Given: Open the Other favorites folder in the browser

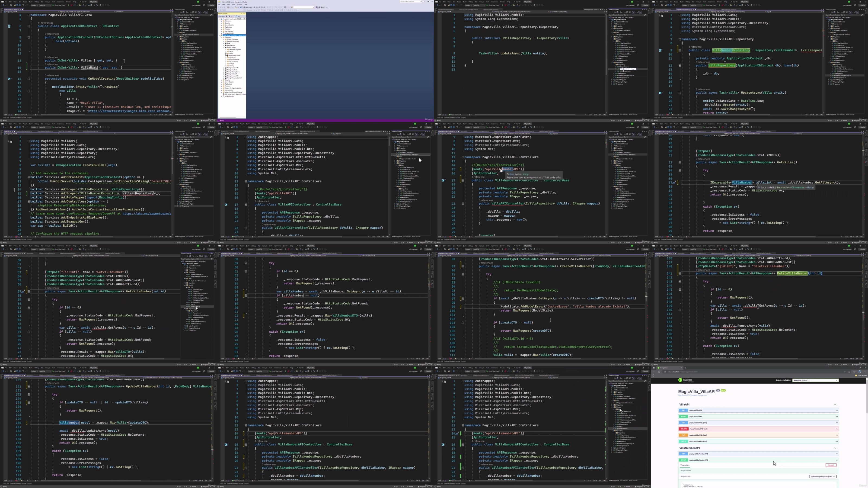Looking at the screenshot, I should pyautogui.click(x=861, y=375).
